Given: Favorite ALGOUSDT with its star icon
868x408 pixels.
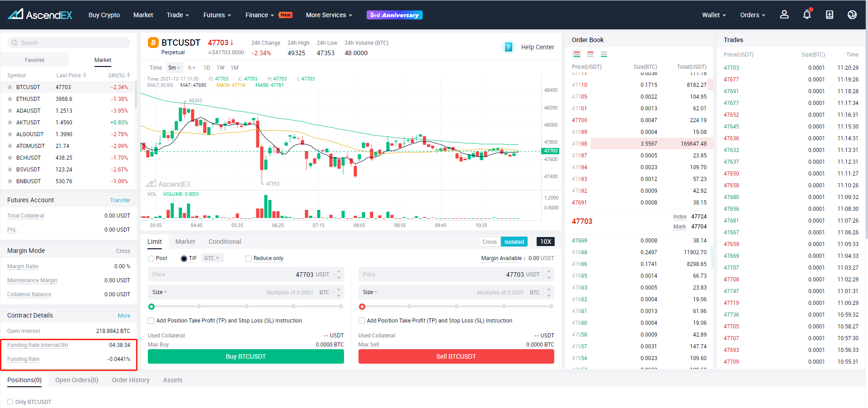Looking at the screenshot, I should (x=10, y=134).
